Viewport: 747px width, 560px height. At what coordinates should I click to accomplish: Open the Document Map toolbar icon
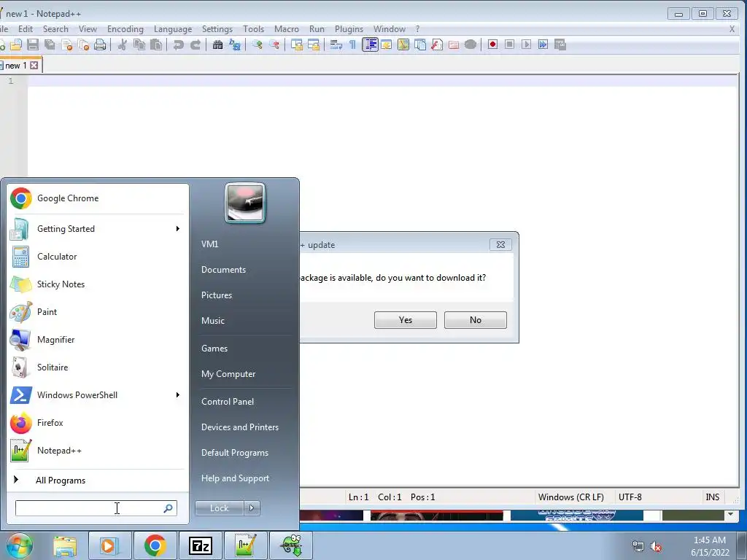(403, 44)
